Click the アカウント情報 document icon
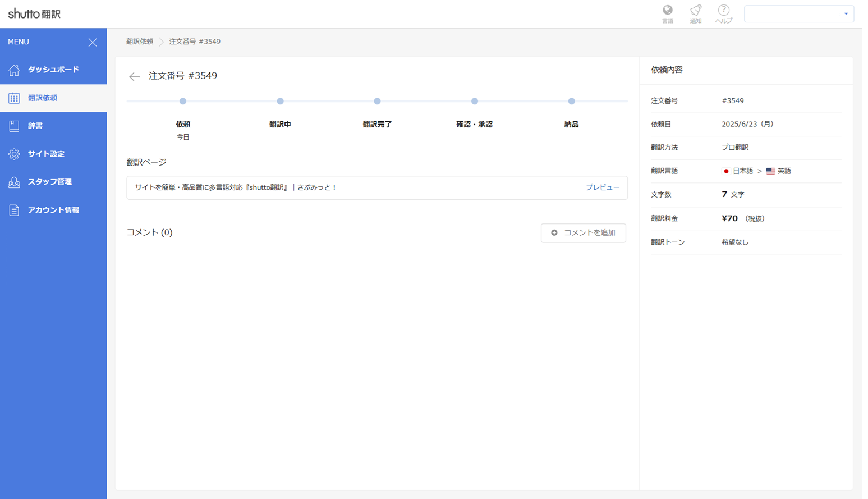Screen dimensions: 868x499 (x=14, y=210)
